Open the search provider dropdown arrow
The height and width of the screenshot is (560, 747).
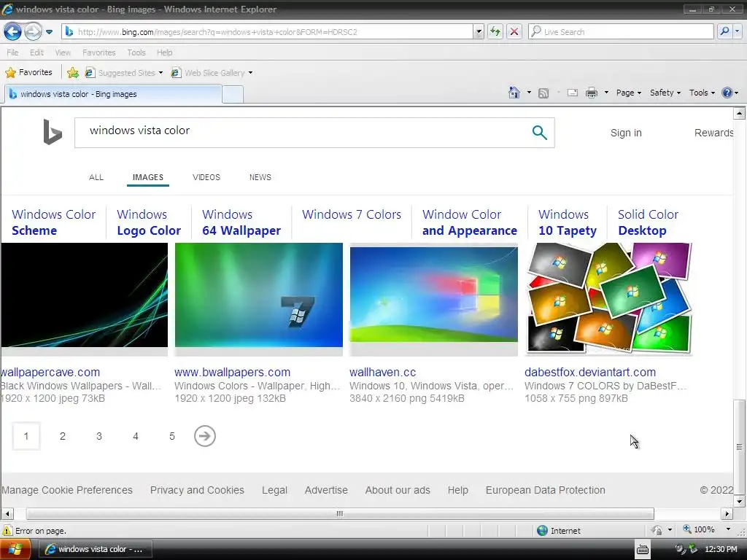coord(737,32)
